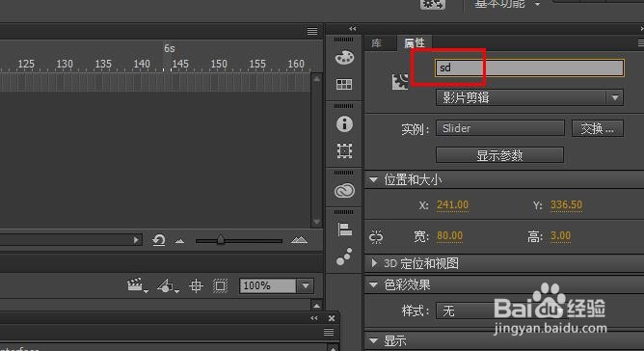Toggle the width-height link lock
The height and width of the screenshot is (351, 644).
376,237
